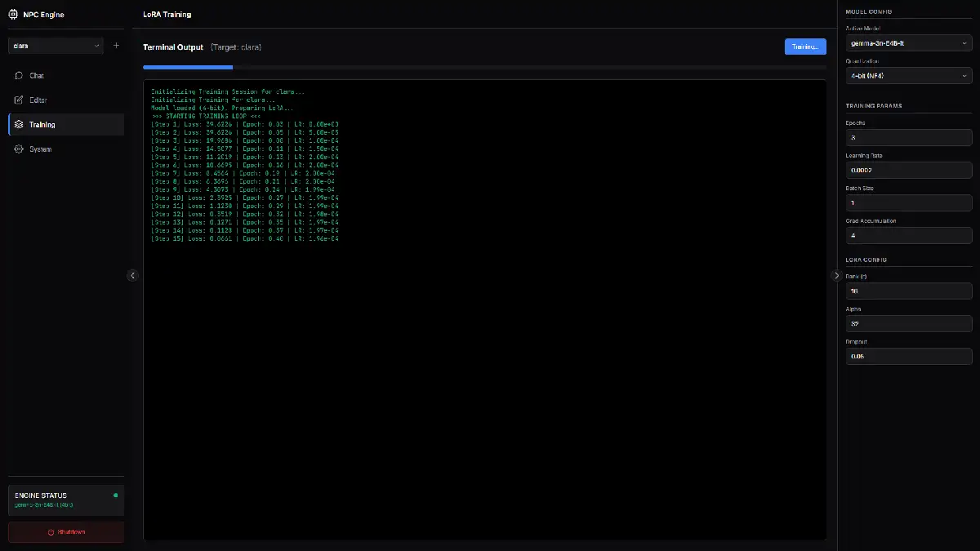This screenshot has height=551, width=980.
Task: Click the power icon on Shutdown
Action: tap(51, 532)
